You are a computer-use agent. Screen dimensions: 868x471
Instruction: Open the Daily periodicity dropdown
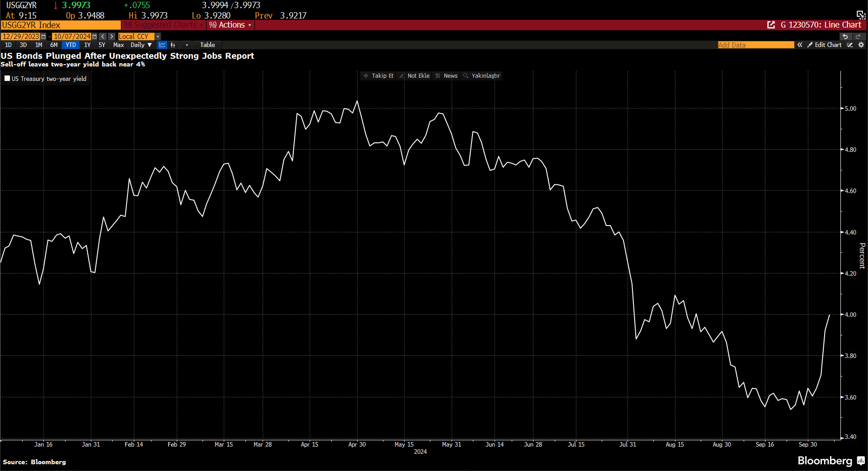(141, 45)
